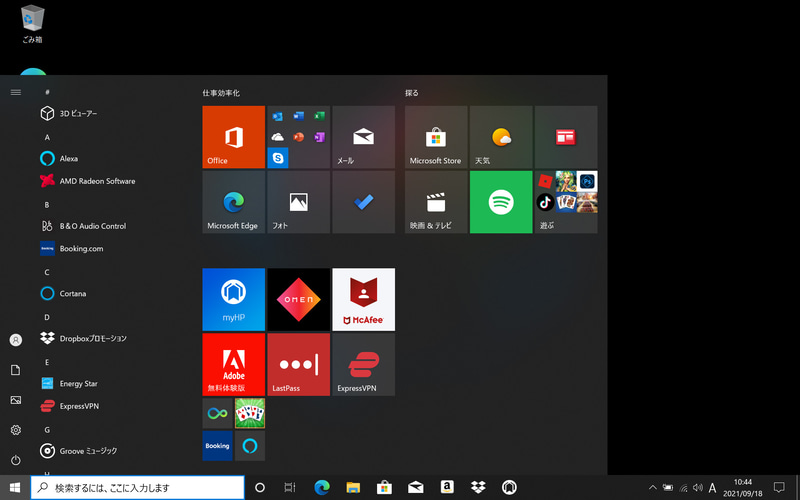This screenshot has width=800, height=500.
Task: Open the small Booking tile
Action: click(x=217, y=445)
